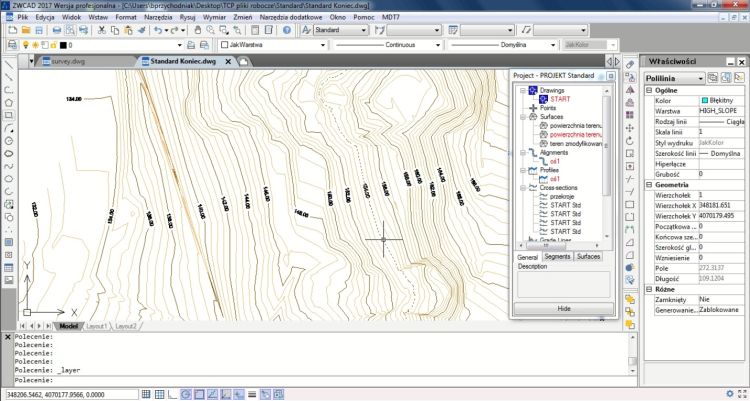This screenshot has height=401, width=750.
Task: Click the New drawing icon
Action: [12, 30]
